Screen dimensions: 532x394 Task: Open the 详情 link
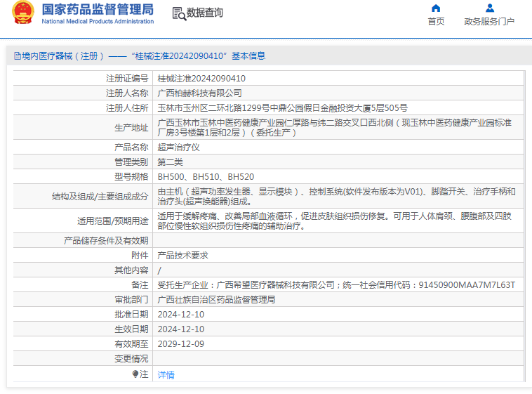click(166, 374)
